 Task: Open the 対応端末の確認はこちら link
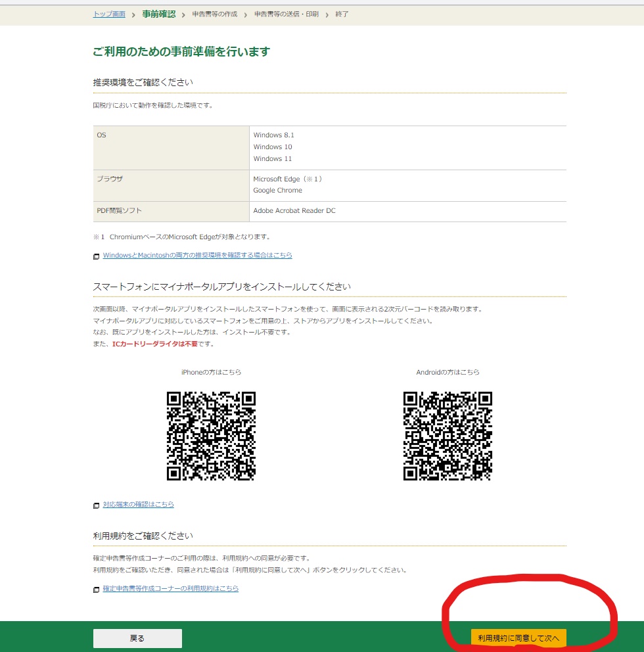coord(139,504)
